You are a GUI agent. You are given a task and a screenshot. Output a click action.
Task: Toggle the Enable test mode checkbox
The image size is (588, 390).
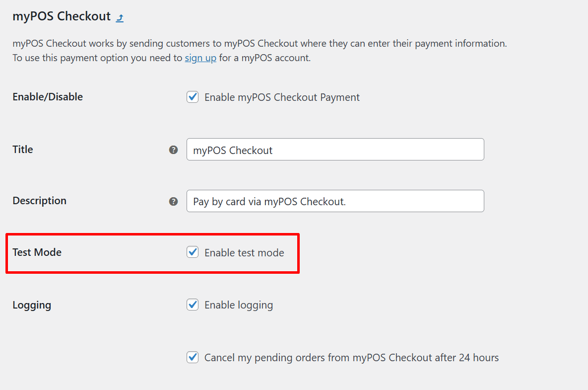click(193, 252)
